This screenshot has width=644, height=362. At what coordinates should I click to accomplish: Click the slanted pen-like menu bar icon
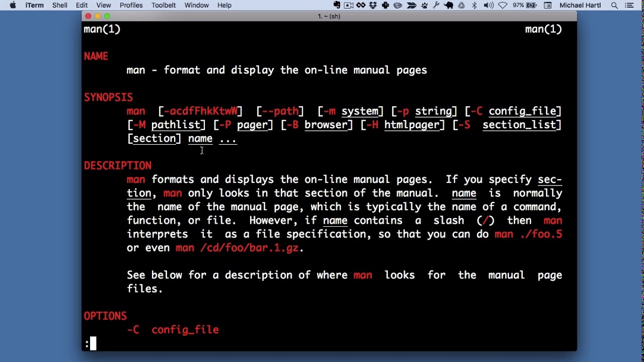(436, 5)
